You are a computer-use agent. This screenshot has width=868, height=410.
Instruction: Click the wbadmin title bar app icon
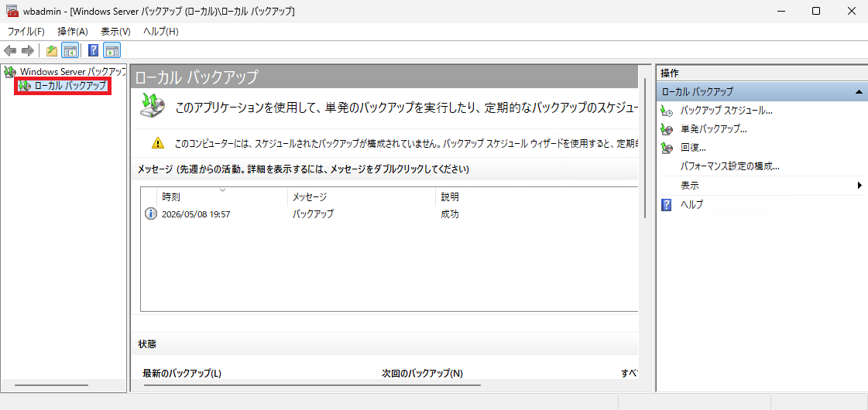[12, 11]
